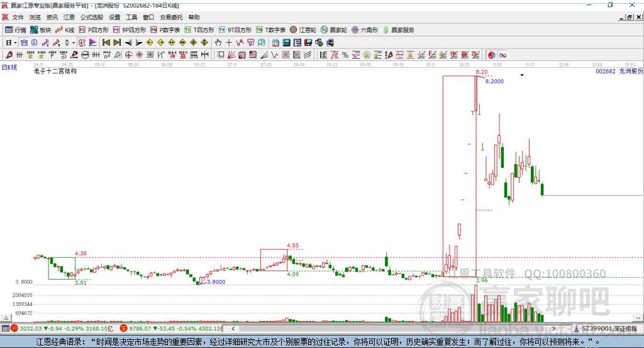644x348 pixels.
Task: Open the 公式选股 menu
Action: click(x=92, y=17)
